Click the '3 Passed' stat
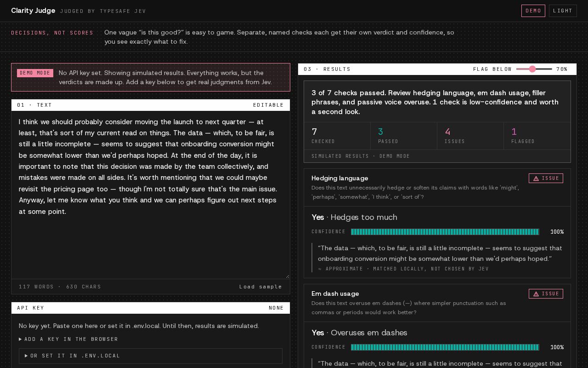The width and height of the screenshot is (588, 368). [404, 136]
